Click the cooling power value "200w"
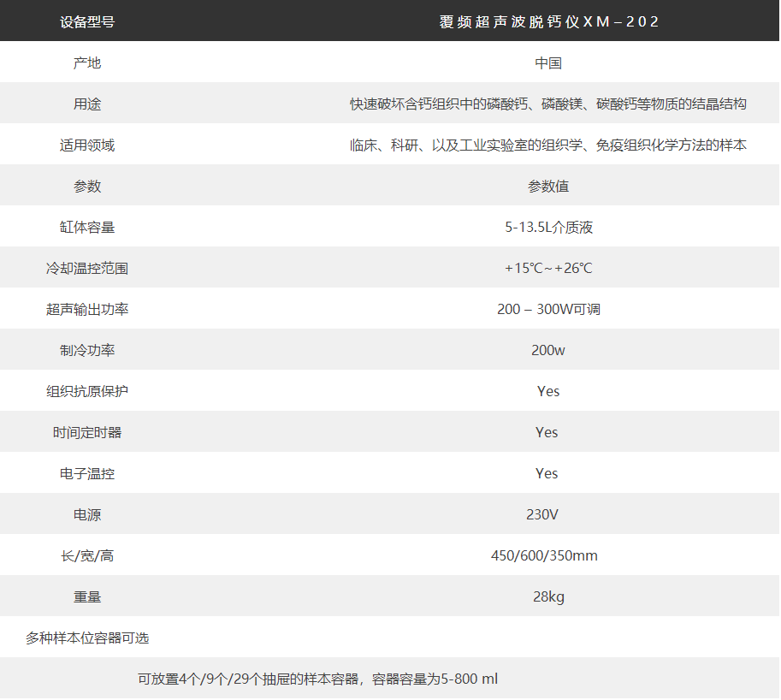The height and width of the screenshot is (700, 781). (547, 351)
